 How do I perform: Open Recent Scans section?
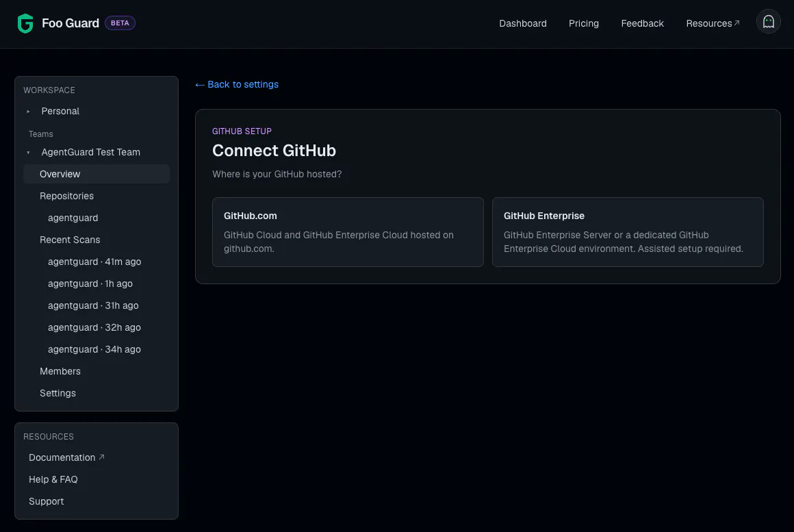70,240
